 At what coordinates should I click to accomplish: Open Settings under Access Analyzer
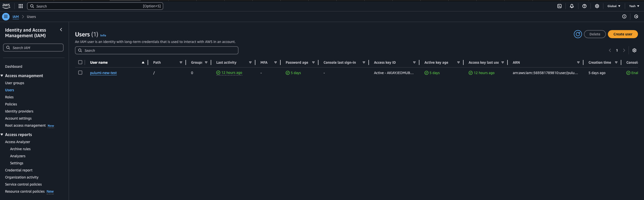pos(17,163)
